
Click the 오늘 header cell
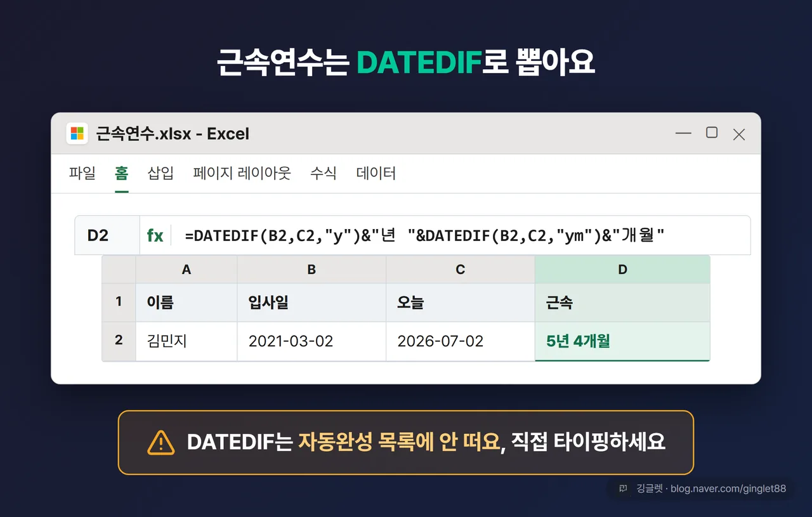[x=461, y=303]
